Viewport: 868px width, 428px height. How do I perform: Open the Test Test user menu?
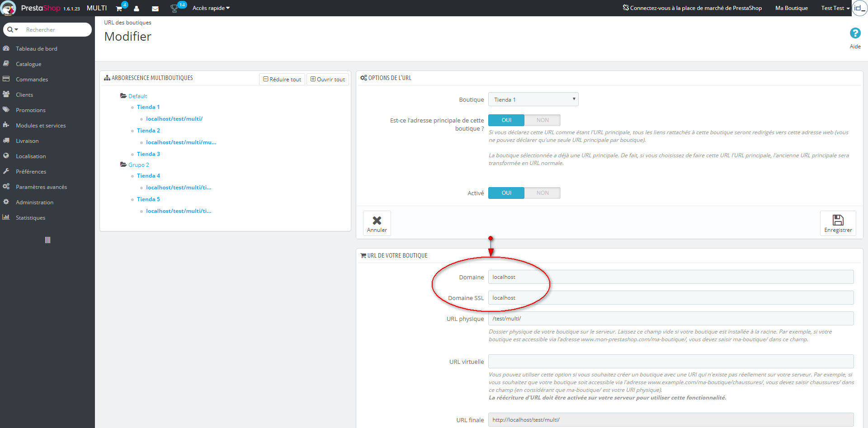click(835, 8)
